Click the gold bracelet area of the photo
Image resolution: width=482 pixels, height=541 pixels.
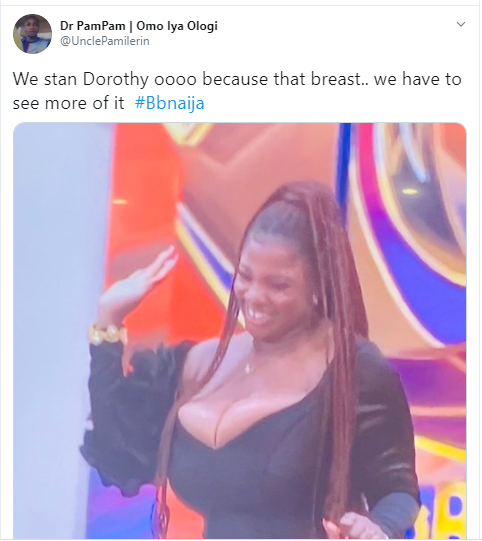click(x=108, y=334)
